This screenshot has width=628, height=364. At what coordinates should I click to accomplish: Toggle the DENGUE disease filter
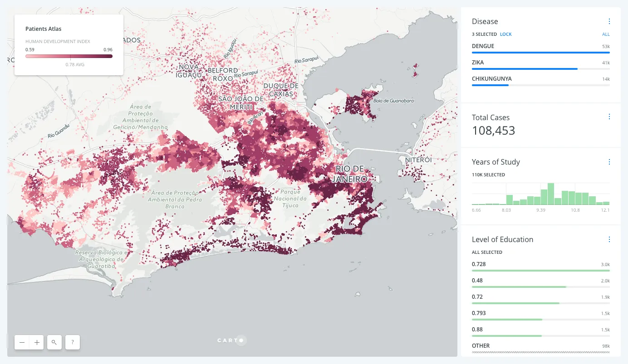[483, 46]
